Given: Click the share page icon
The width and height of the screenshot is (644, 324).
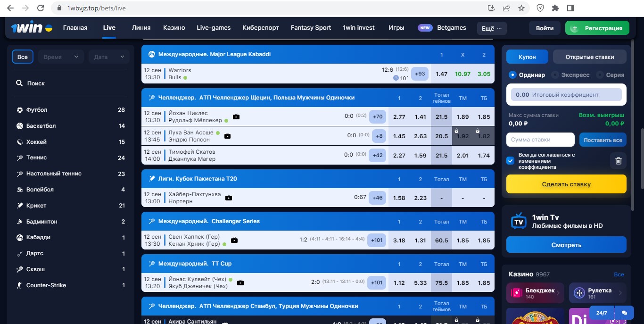Looking at the screenshot, I should [506, 8].
